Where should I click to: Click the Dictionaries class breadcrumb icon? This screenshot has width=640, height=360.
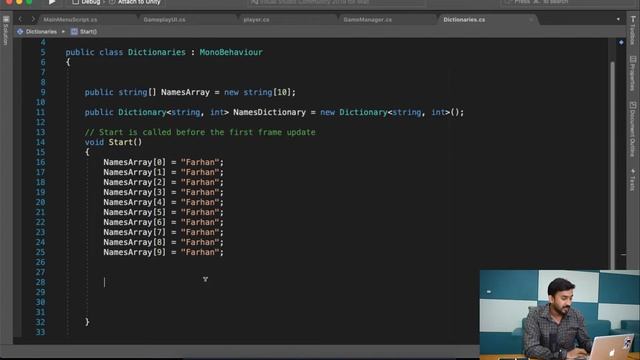pyautogui.click(x=20, y=31)
